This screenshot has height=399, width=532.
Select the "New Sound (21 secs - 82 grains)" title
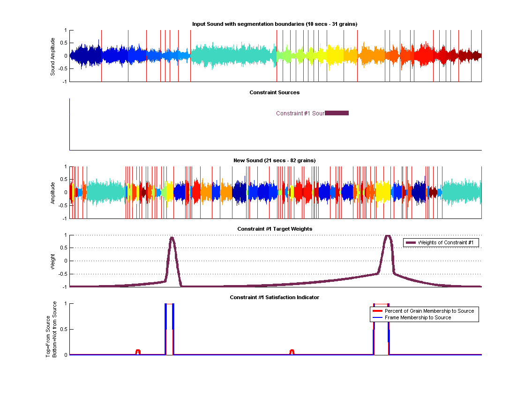coord(275,160)
